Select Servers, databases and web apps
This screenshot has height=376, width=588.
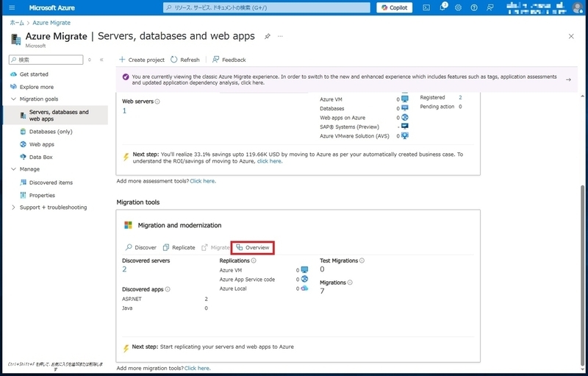pos(55,116)
